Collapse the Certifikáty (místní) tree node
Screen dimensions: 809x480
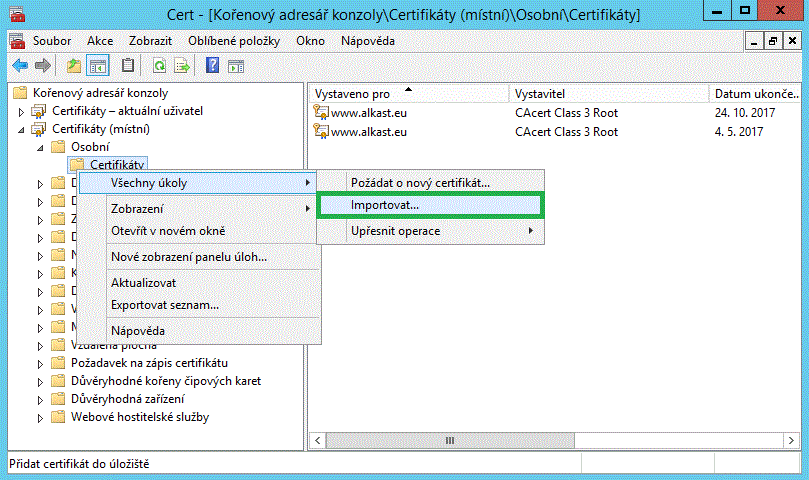point(22,129)
